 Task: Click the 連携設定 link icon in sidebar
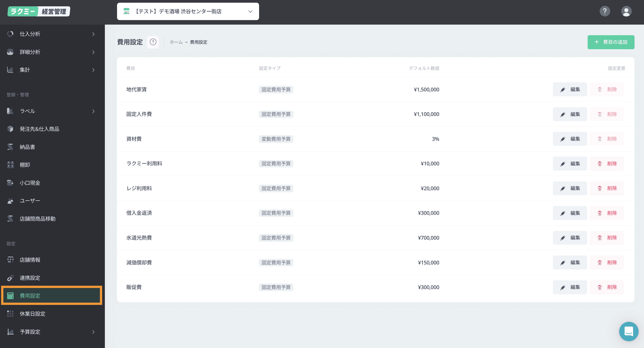tap(10, 278)
